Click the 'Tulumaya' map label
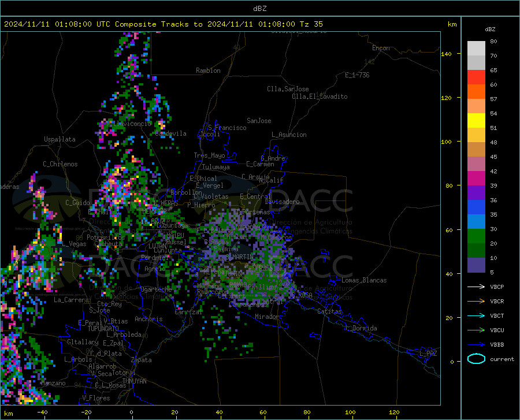Viewport: 520px width, 420px height. [x=216, y=167]
